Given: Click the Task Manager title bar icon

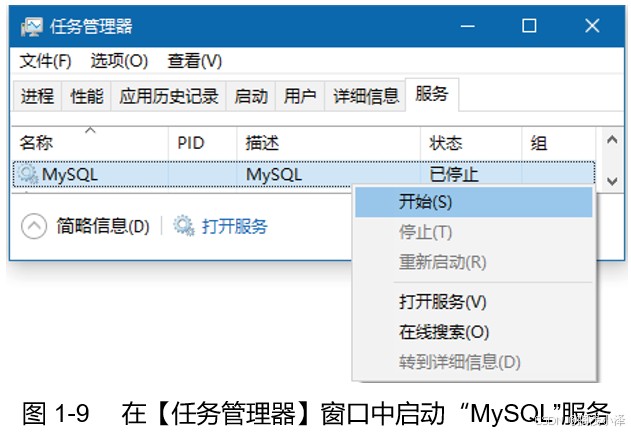Looking at the screenshot, I should click(x=31, y=27).
